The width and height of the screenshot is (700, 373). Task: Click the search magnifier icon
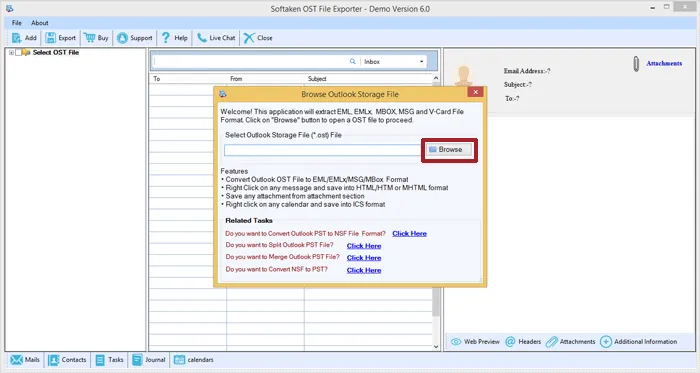pyautogui.click(x=353, y=62)
